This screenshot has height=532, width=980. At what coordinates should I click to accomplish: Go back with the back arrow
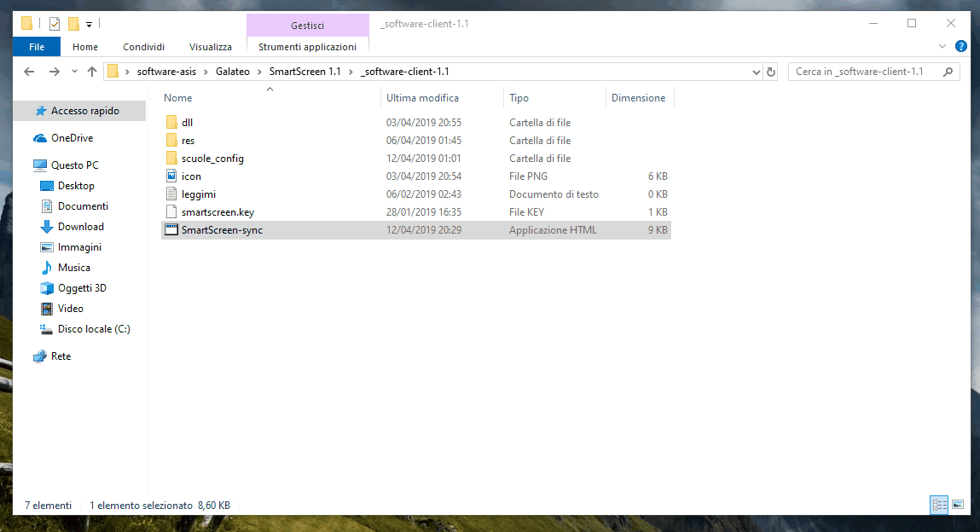(x=29, y=72)
